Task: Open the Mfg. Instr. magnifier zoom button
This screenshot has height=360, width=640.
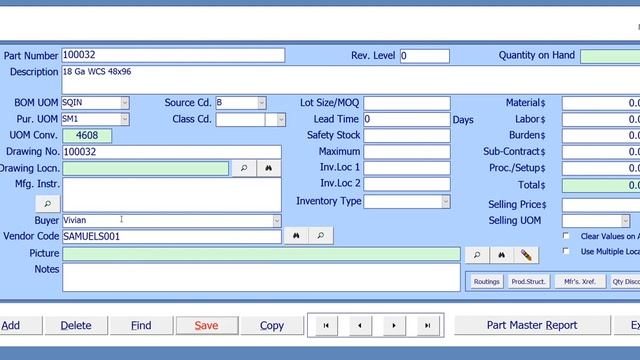Action: [x=48, y=204]
